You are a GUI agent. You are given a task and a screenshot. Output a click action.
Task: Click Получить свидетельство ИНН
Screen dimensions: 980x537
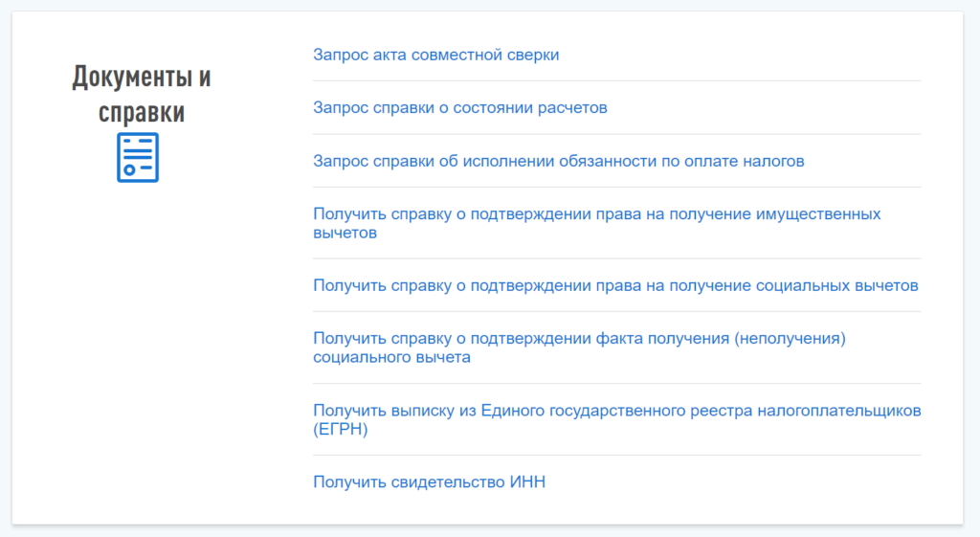click(429, 482)
